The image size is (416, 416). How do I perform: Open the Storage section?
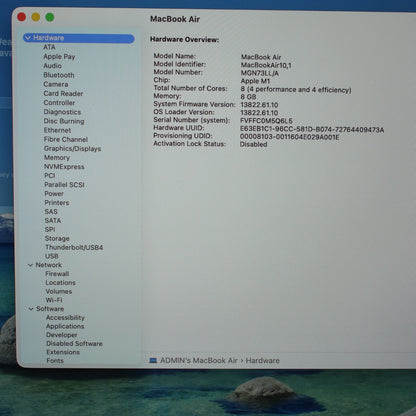click(x=57, y=238)
